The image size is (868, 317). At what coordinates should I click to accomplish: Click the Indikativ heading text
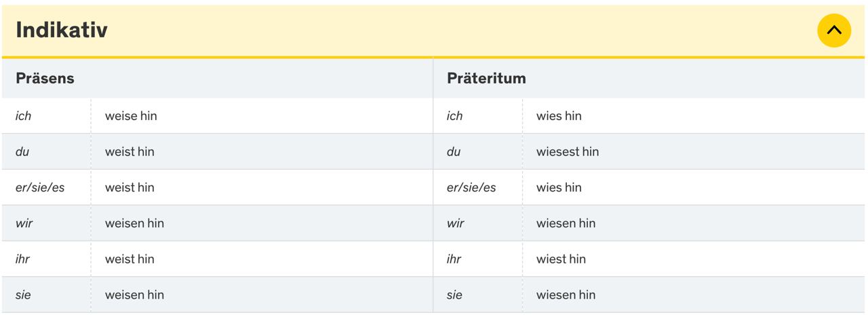click(x=62, y=30)
